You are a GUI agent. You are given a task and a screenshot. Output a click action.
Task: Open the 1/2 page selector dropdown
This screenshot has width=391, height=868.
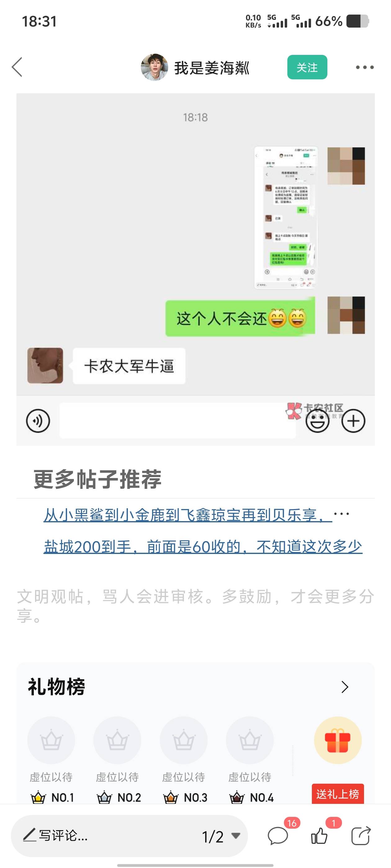(221, 837)
